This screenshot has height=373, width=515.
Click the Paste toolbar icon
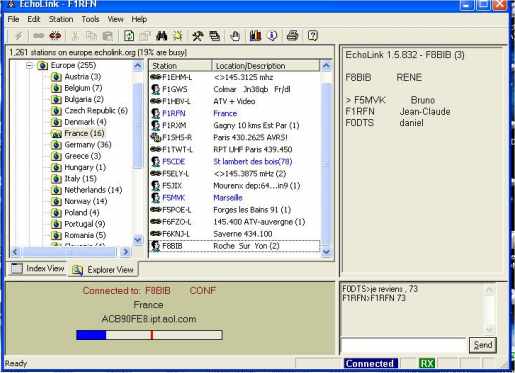(x=108, y=36)
